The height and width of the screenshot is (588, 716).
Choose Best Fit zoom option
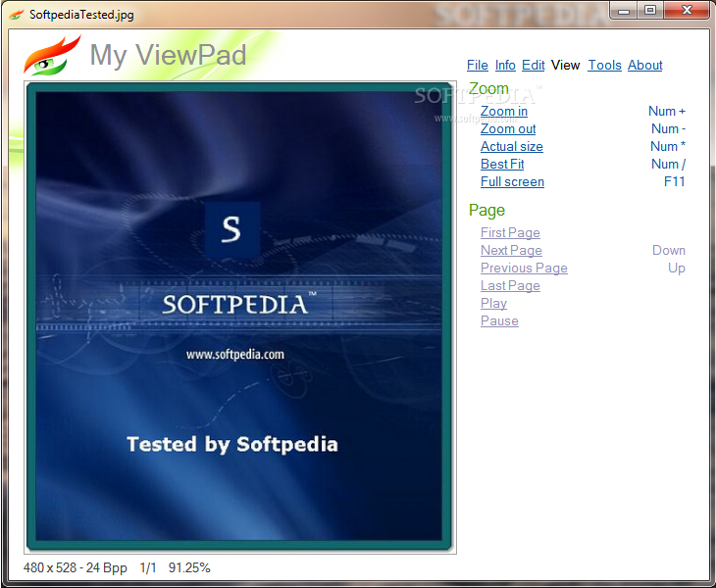(x=502, y=165)
